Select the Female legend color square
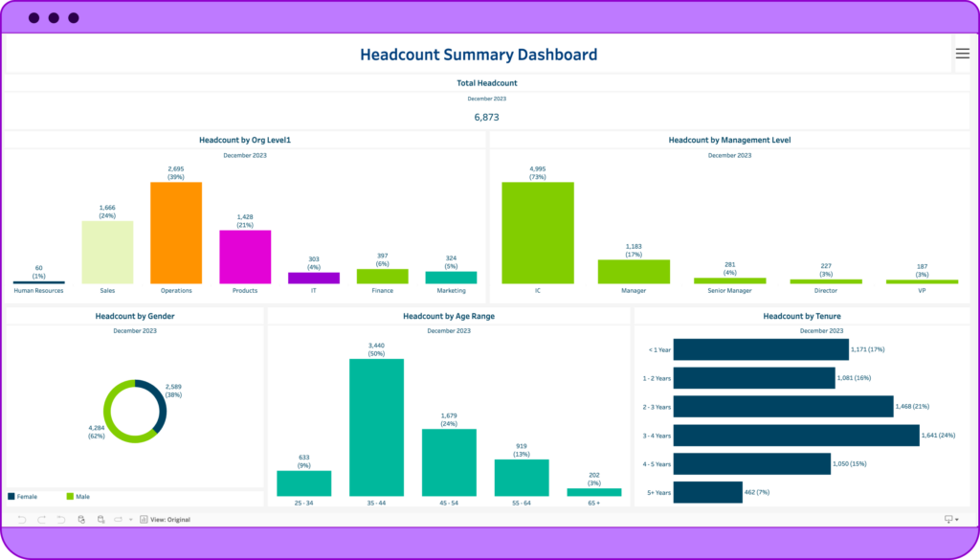This screenshot has height=560, width=980. 11,497
